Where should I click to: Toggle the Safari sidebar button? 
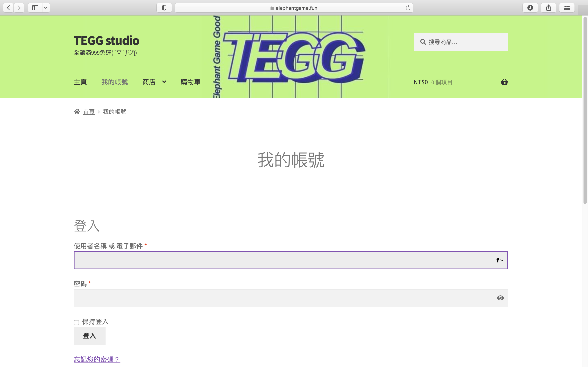(x=35, y=8)
